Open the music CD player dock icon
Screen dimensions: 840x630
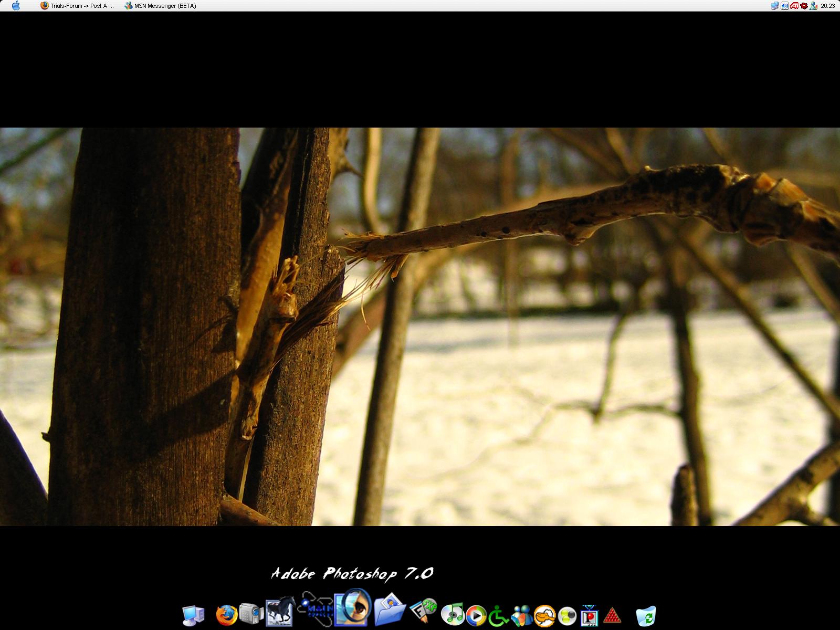click(x=452, y=614)
